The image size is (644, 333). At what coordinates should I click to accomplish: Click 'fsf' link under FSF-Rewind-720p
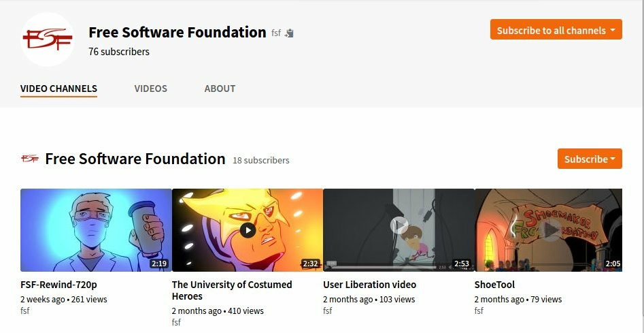click(25, 311)
